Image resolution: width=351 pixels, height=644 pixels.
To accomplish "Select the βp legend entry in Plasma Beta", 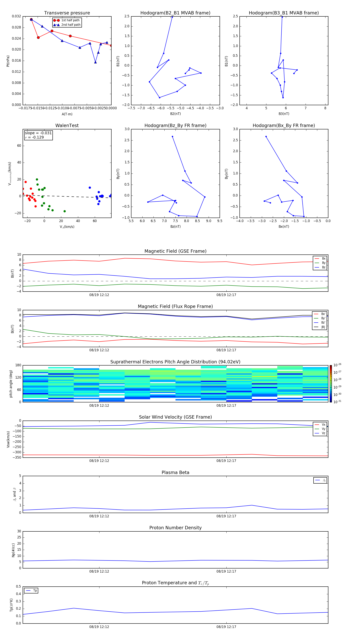I will [x=320, y=480].
